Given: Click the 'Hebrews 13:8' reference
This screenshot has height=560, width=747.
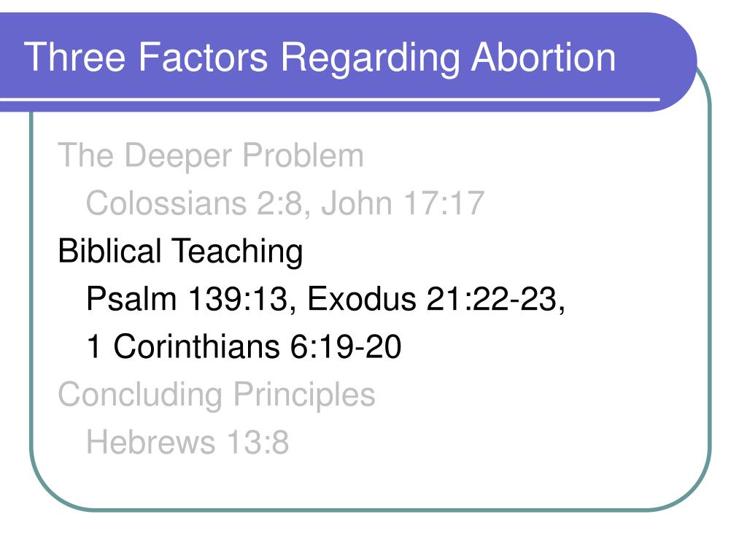Looking at the screenshot, I should (187, 443).
